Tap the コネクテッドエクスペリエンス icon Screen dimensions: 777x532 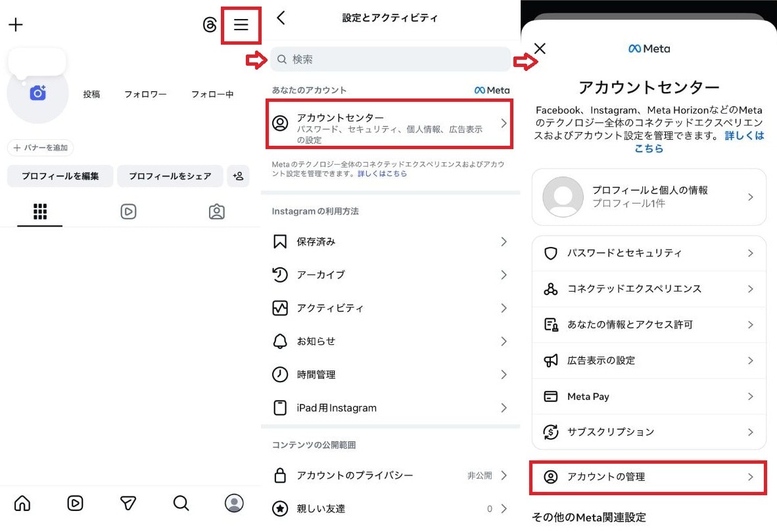click(x=551, y=289)
